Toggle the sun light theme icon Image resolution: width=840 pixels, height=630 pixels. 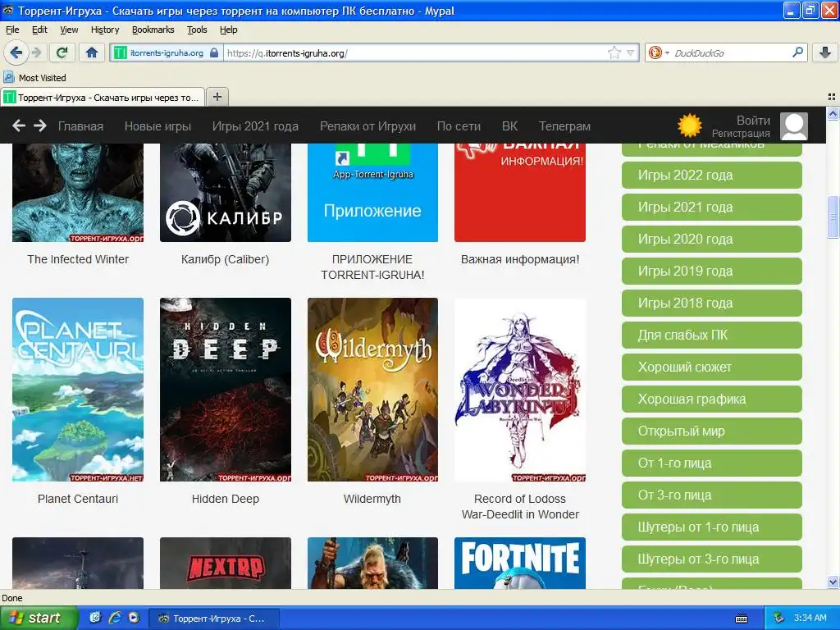click(x=689, y=126)
